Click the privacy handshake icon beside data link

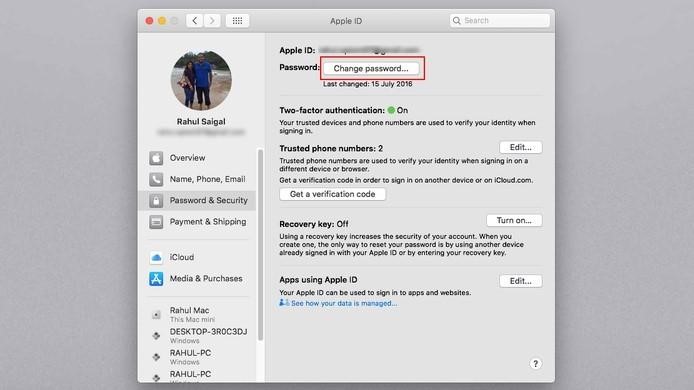click(x=284, y=303)
